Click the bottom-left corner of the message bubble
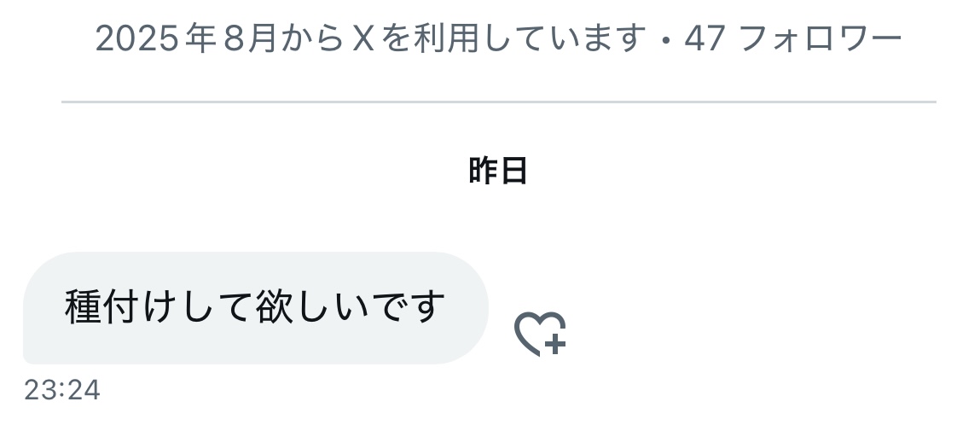 click(x=27, y=359)
